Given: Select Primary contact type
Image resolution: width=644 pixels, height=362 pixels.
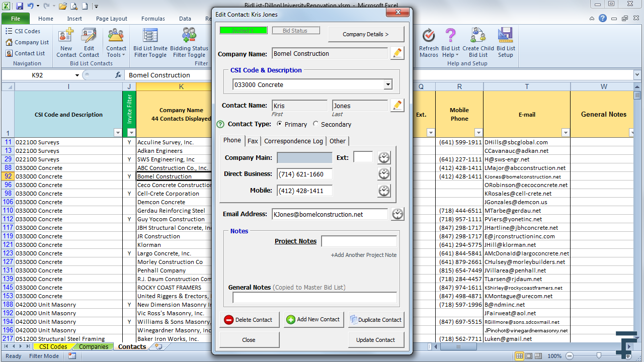Looking at the screenshot, I should tap(280, 124).
